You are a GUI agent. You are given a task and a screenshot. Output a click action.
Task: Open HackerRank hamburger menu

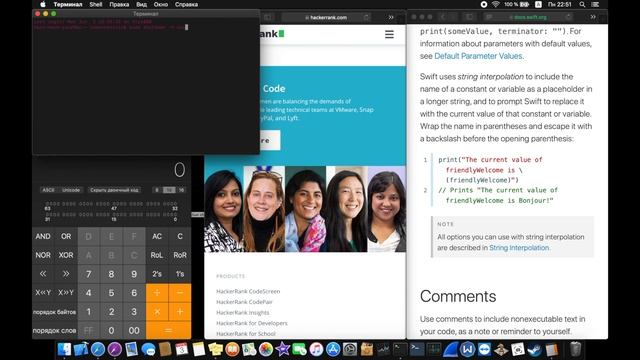(389, 35)
